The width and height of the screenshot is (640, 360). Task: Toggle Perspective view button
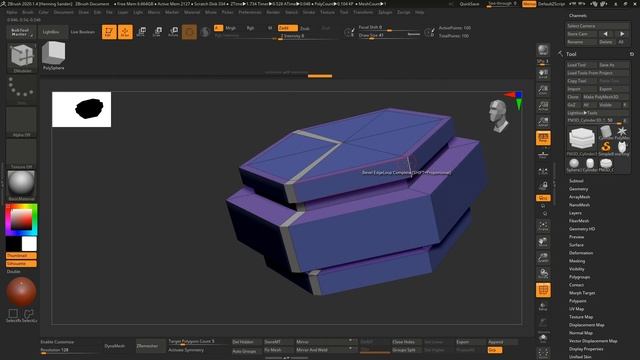(543, 138)
